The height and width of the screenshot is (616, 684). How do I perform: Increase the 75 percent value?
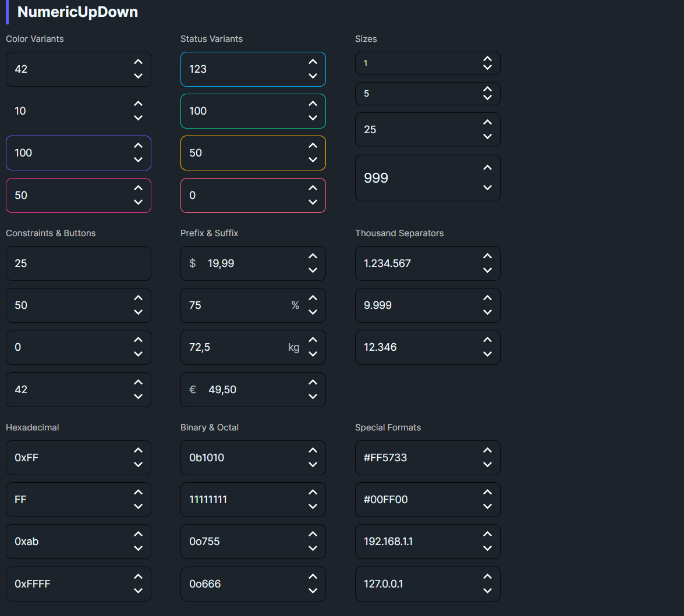pos(313,298)
